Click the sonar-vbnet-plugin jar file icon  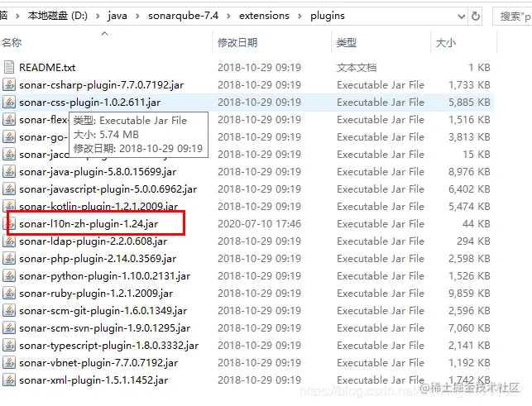tap(9, 362)
